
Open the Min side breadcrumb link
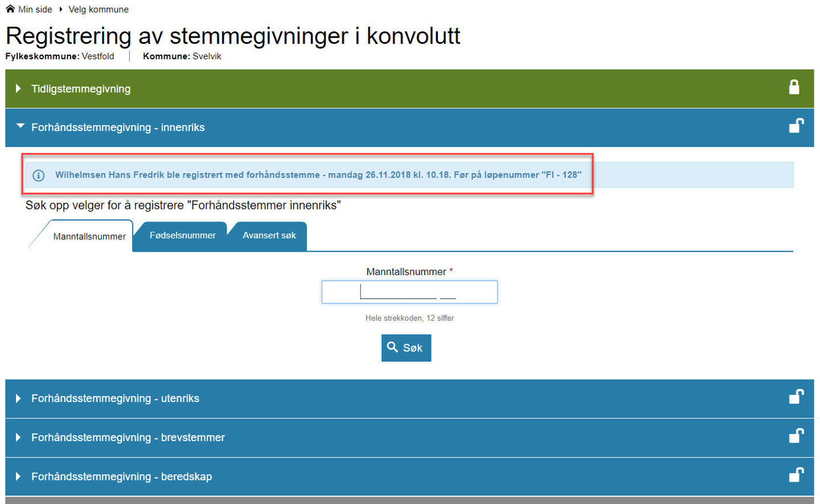35,10
